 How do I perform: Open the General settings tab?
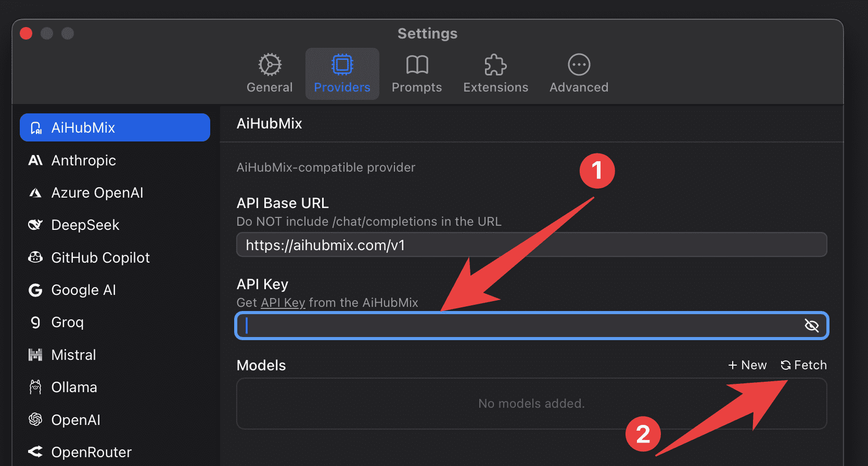tap(270, 73)
